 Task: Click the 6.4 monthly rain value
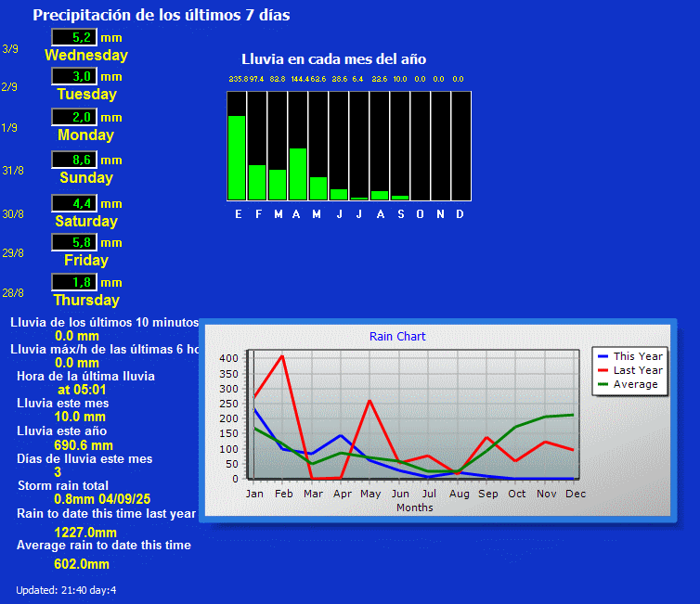(x=357, y=79)
